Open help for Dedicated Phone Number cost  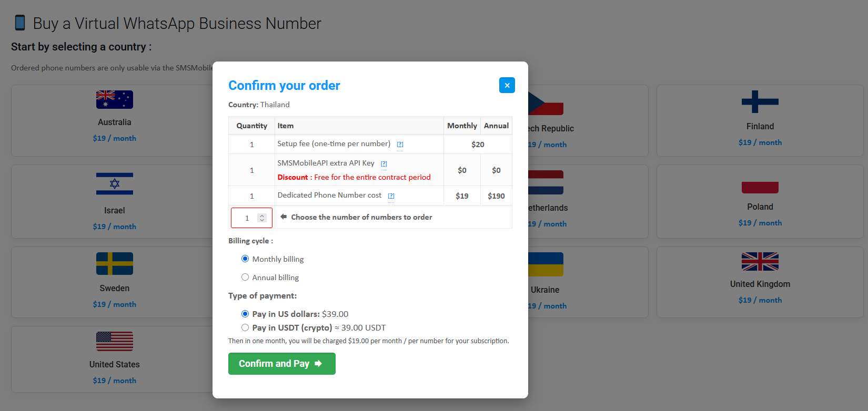pos(391,196)
